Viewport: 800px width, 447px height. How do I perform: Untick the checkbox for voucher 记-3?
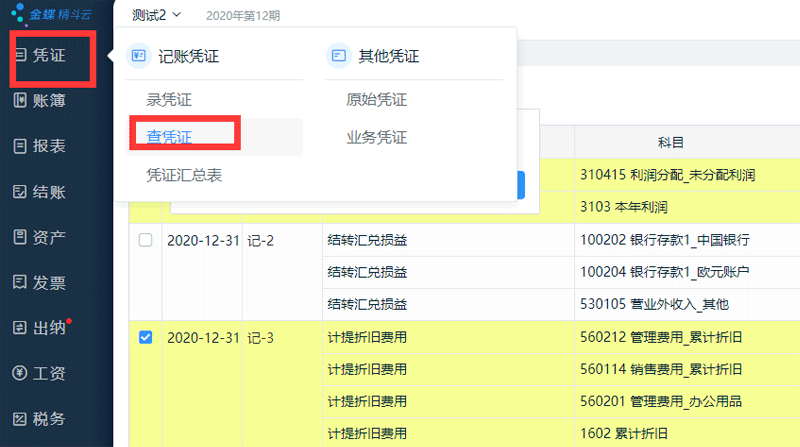pos(145,337)
